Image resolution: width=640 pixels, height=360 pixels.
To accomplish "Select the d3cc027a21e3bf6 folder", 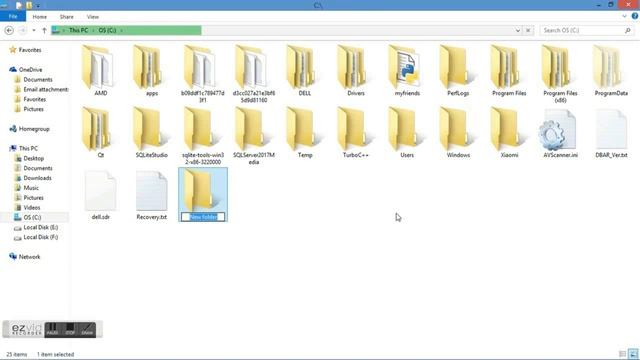I will tap(253, 73).
